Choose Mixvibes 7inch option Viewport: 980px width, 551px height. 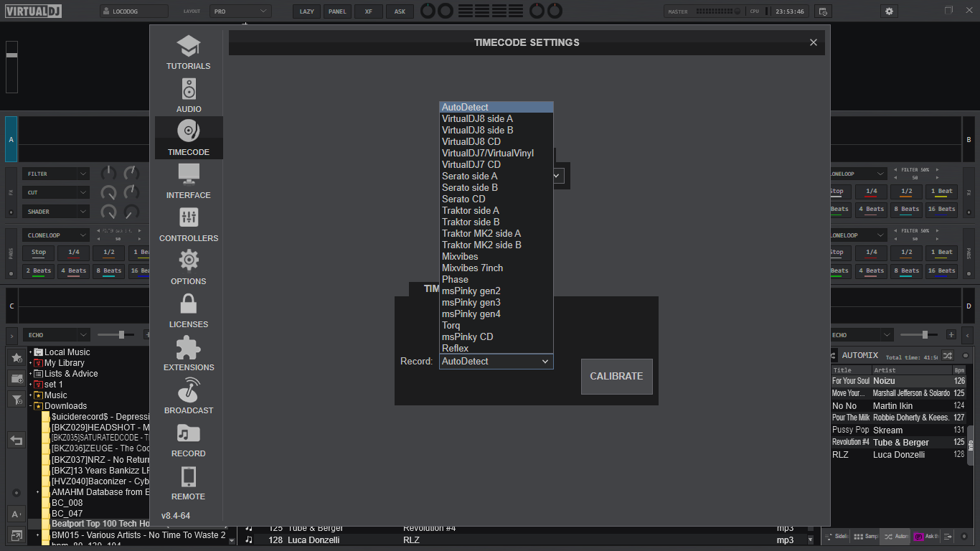point(496,268)
